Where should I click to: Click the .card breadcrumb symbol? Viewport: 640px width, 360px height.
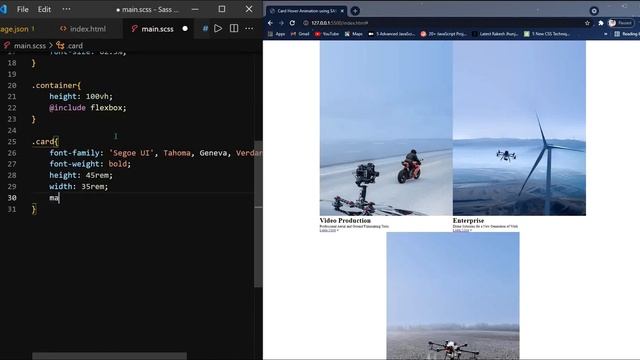point(69,46)
